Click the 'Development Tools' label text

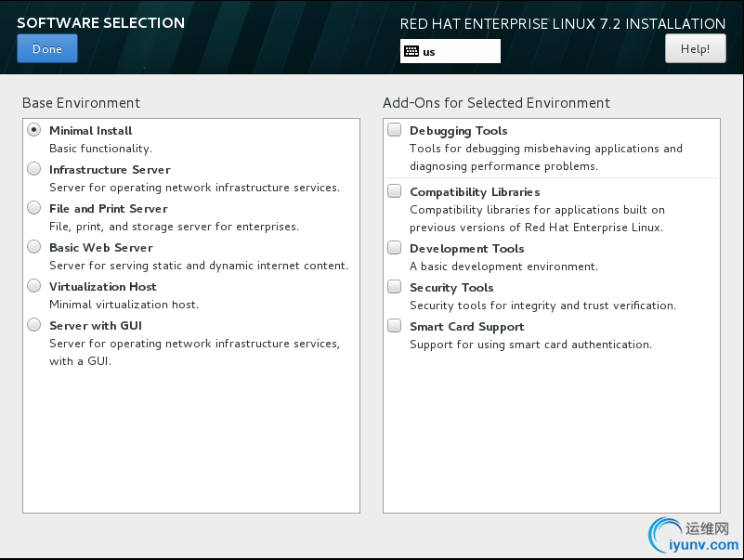click(x=467, y=249)
